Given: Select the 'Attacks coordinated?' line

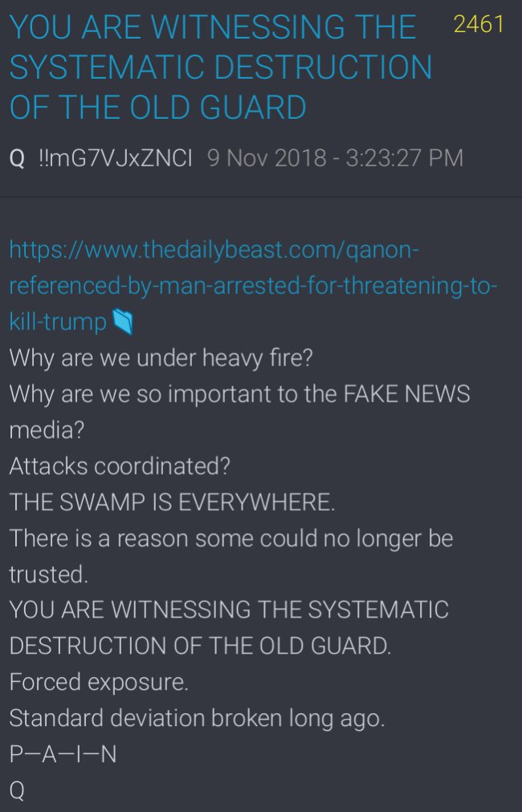Looking at the screenshot, I should pyautogui.click(x=120, y=466).
